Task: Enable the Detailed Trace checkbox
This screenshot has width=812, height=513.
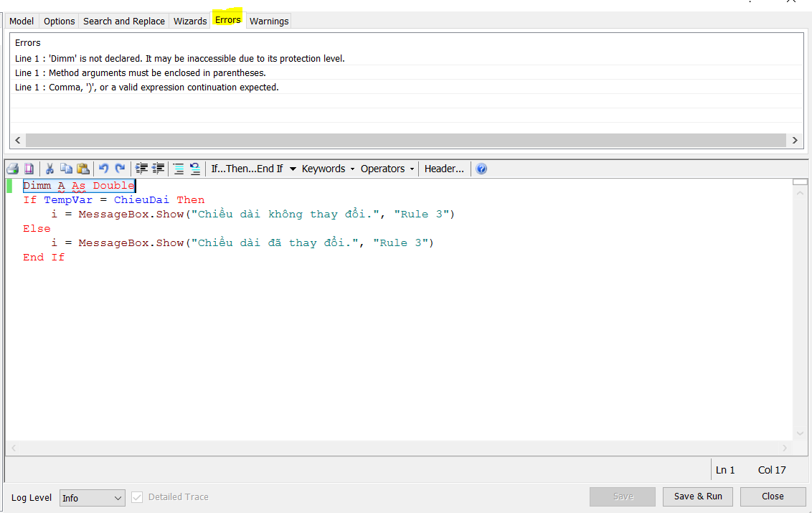Action: point(136,496)
